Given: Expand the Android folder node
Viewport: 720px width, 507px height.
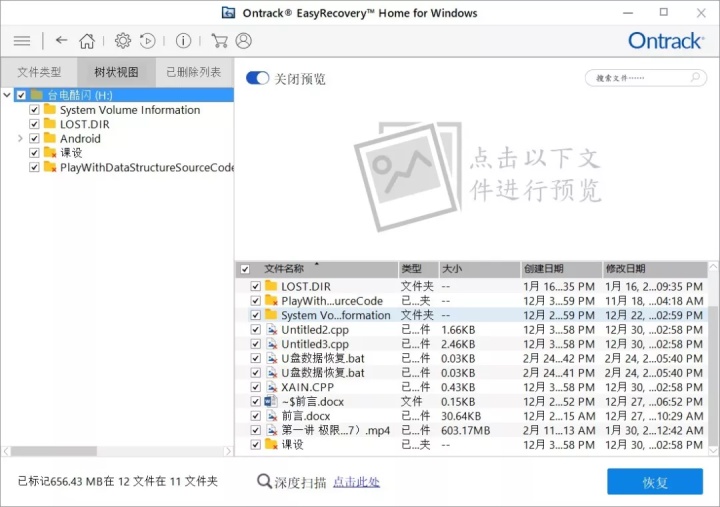Looking at the screenshot, I should pyautogui.click(x=20, y=138).
